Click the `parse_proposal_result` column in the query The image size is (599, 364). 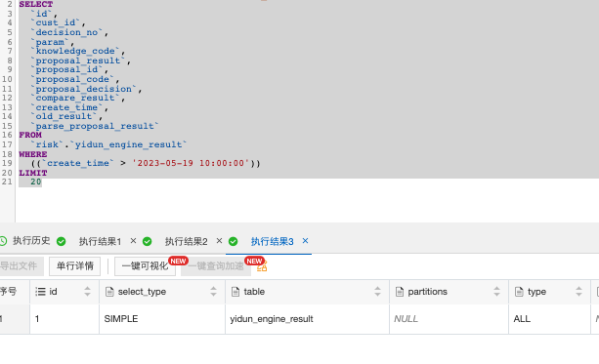[95, 126]
